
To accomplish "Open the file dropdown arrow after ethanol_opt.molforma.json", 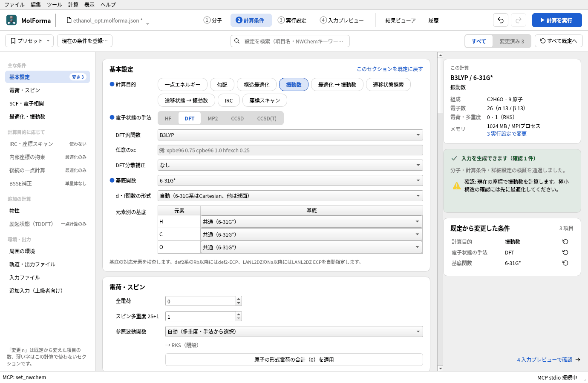I will pyautogui.click(x=147, y=24).
